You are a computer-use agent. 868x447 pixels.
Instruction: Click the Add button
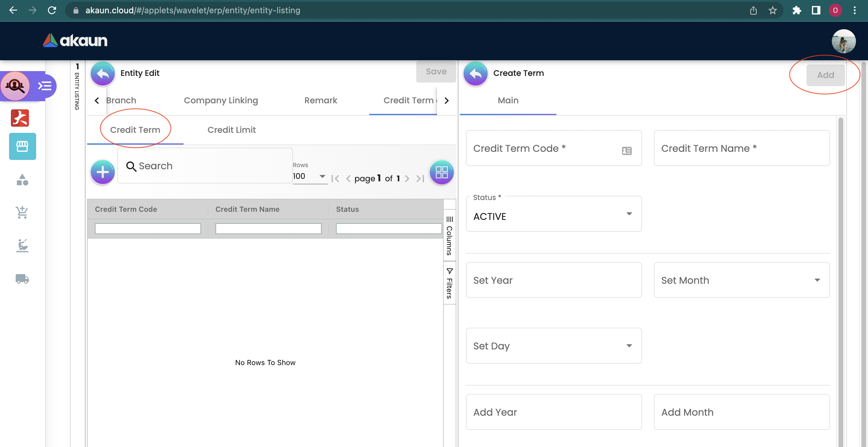coord(825,75)
